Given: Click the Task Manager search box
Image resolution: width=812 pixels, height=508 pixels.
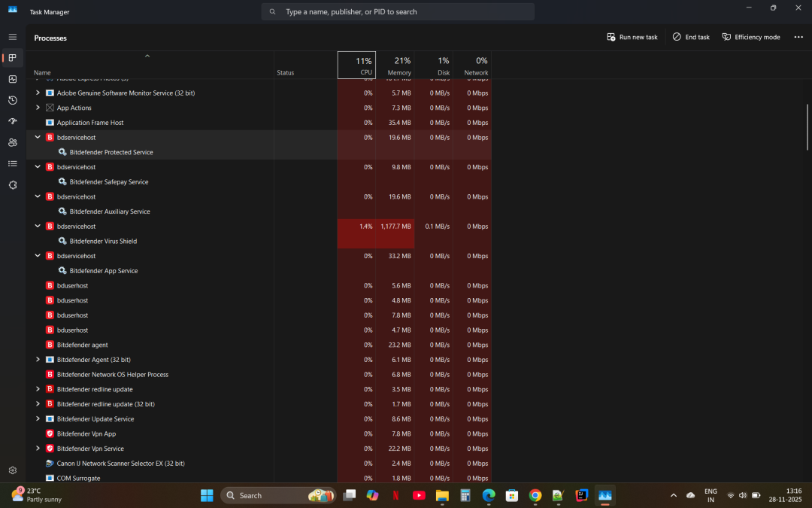Looking at the screenshot, I should tap(398, 11).
